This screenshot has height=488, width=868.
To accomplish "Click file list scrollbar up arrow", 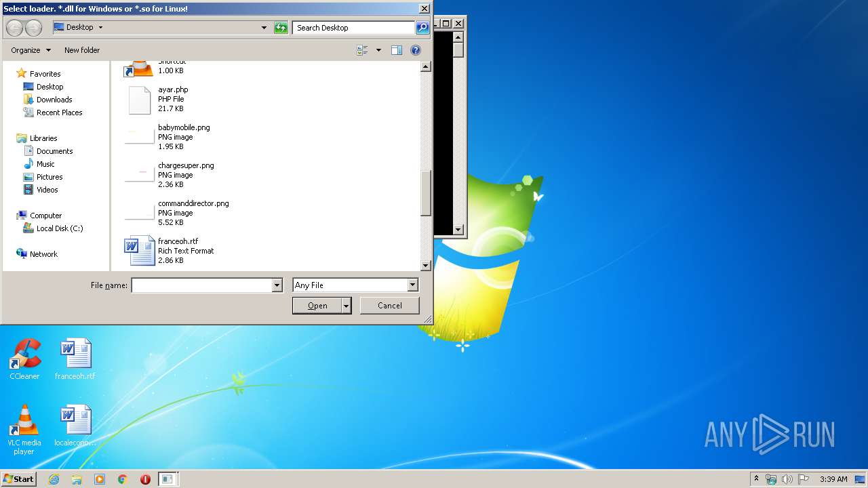I will [426, 66].
